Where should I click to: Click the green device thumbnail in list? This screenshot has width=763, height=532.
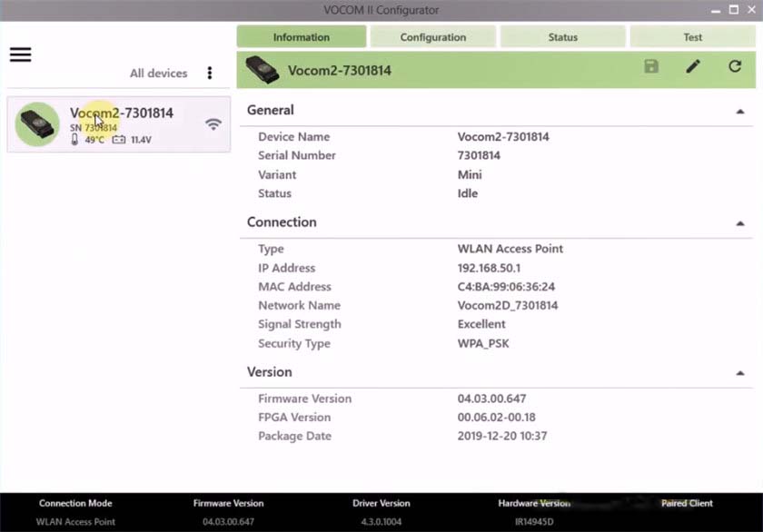(37, 124)
